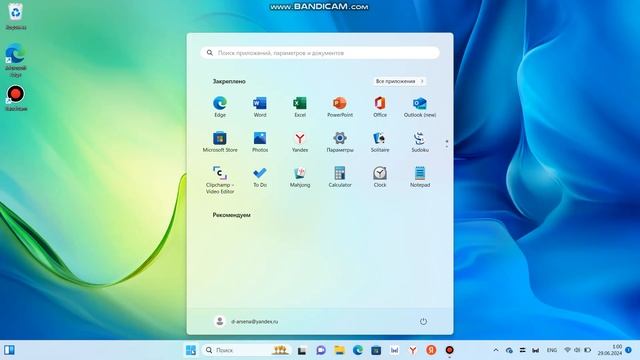The width and height of the screenshot is (640, 360).
Task: Select Bandicam desktop shortcut
Action: (x=16, y=98)
